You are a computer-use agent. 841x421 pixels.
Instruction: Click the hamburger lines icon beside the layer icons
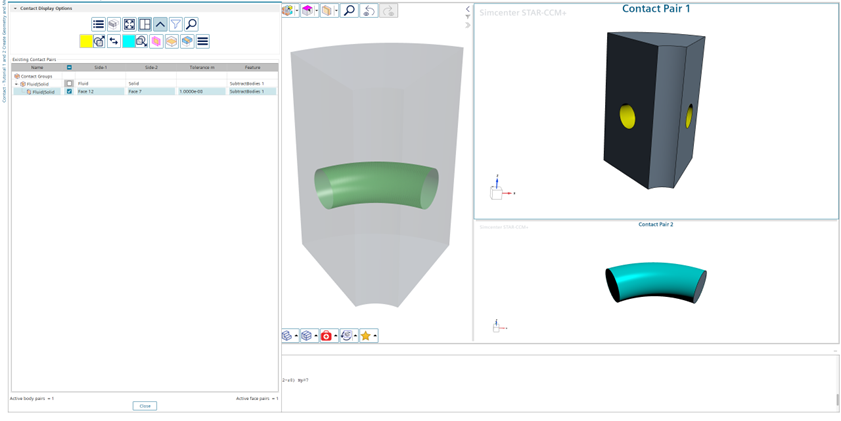pos(202,41)
